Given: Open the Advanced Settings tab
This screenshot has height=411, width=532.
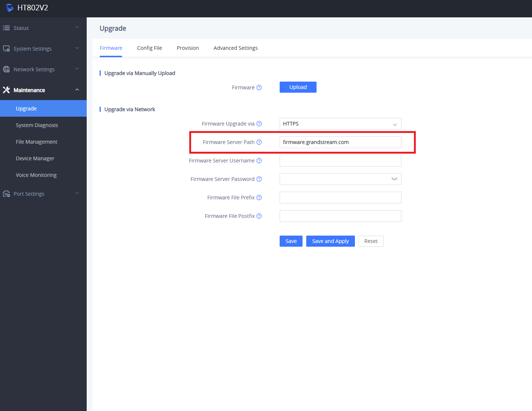Looking at the screenshot, I should [x=235, y=48].
